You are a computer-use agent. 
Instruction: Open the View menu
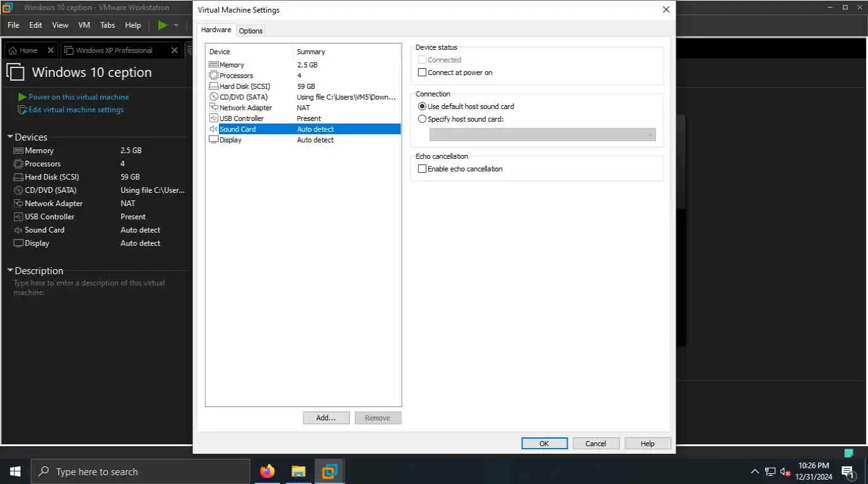pos(60,25)
